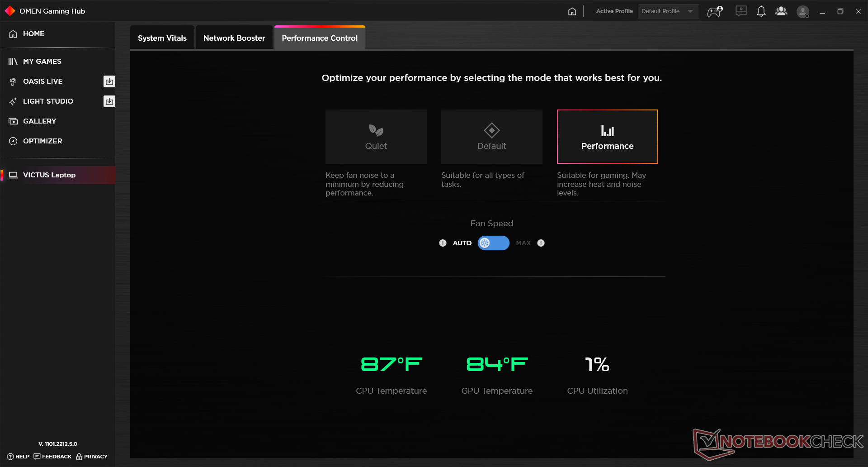Click the VICTUS Laptop device icon
The image size is (868, 467).
click(x=13, y=175)
